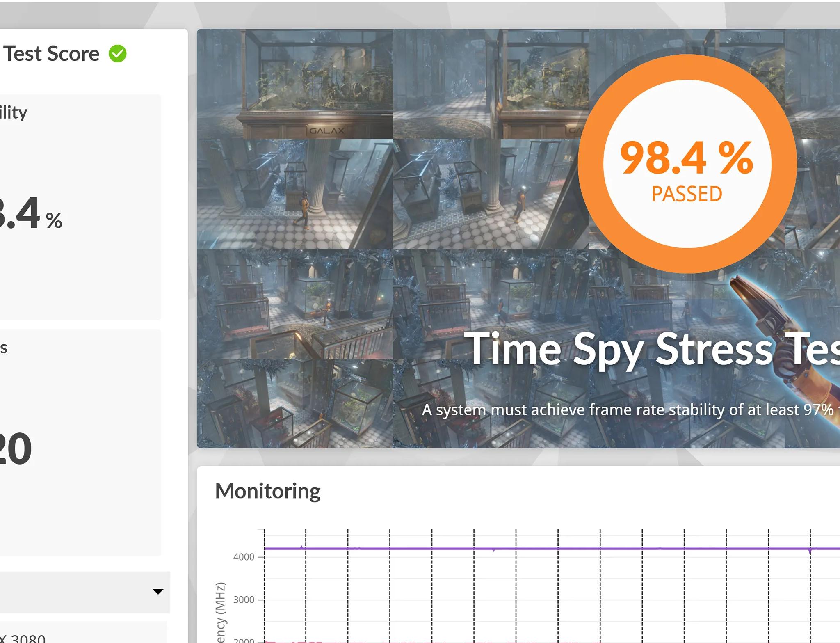The width and height of the screenshot is (840, 643).
Task: Click the Monitoring section heading
Action: [x=267, y=491]
